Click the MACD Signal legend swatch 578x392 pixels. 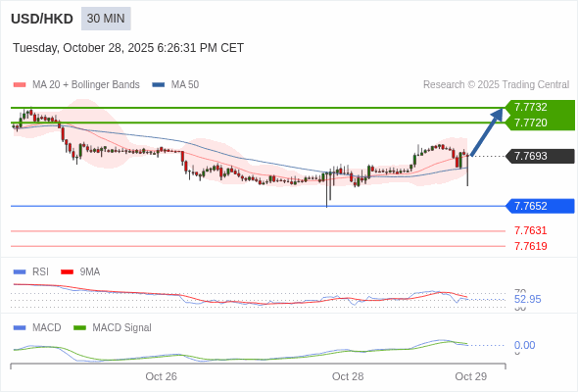pos(79,328)
